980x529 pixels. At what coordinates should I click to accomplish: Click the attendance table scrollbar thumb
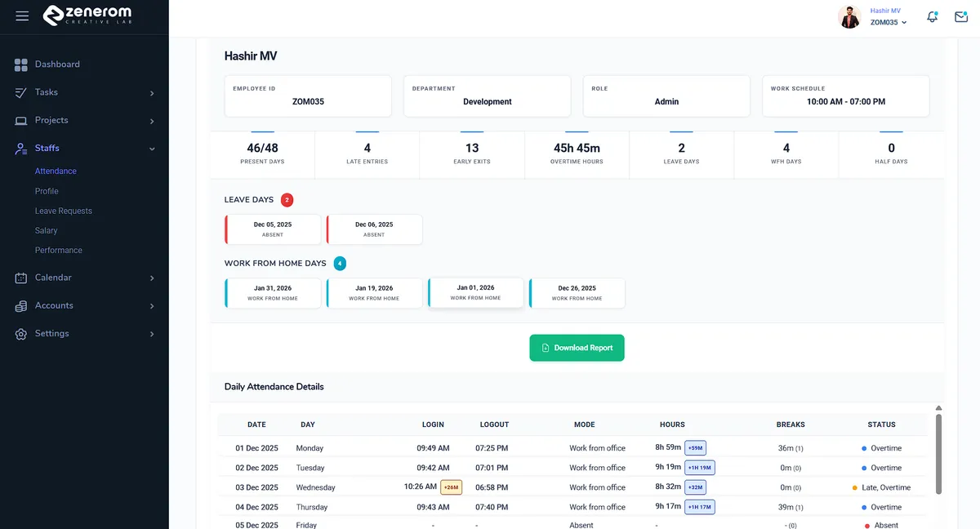(938, 454)
